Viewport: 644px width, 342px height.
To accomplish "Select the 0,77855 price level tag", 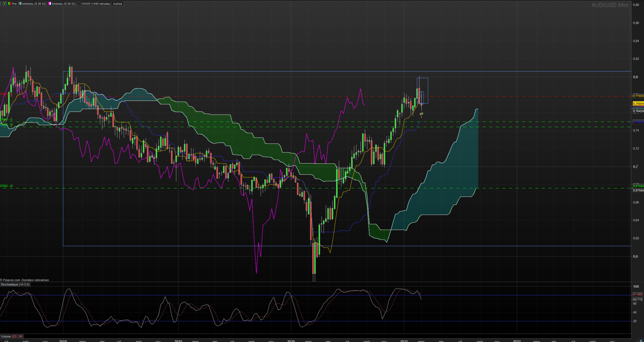I will coord(638,96).
